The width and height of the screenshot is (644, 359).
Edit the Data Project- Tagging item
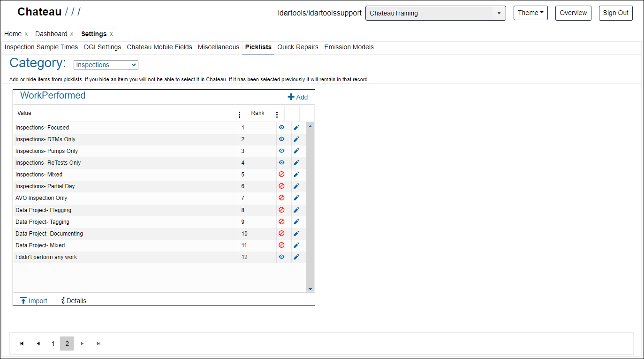(x=296, y=222)
